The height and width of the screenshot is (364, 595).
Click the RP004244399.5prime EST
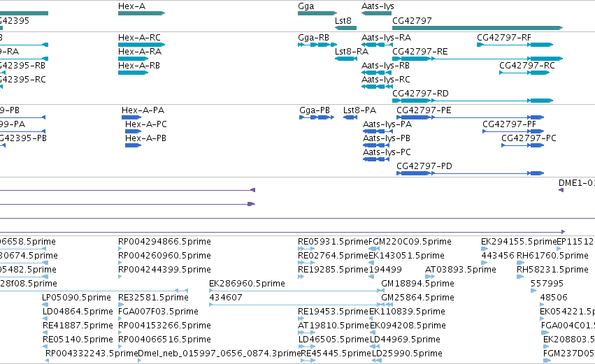[x=120, y=277]
